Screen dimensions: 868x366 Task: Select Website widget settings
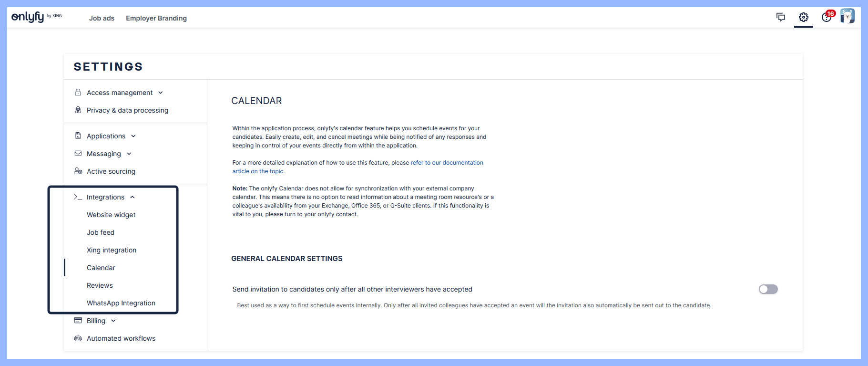coord(111,215)
